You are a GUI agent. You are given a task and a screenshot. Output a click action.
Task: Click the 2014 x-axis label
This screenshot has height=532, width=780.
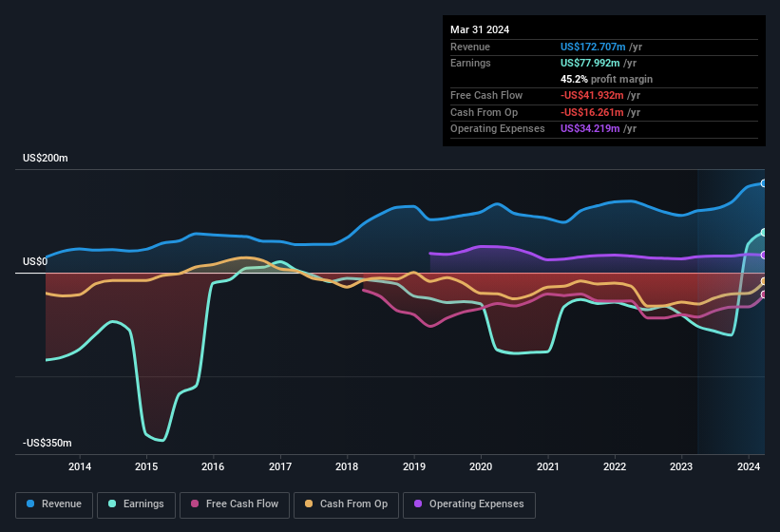tap(80, 466)
